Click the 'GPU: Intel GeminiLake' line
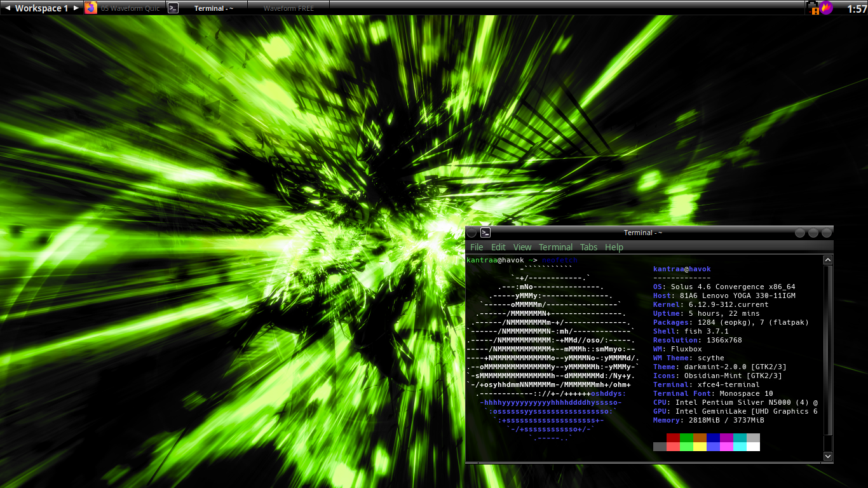 tap(735, 412)
